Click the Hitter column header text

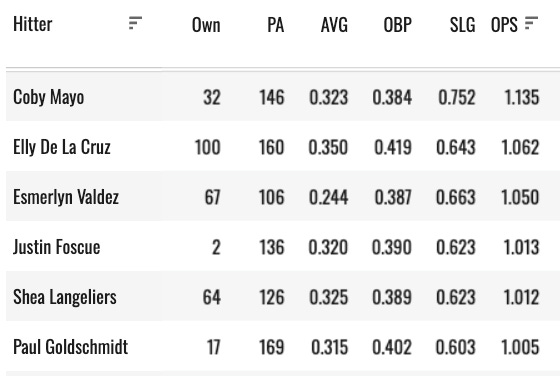pos(33,24)
